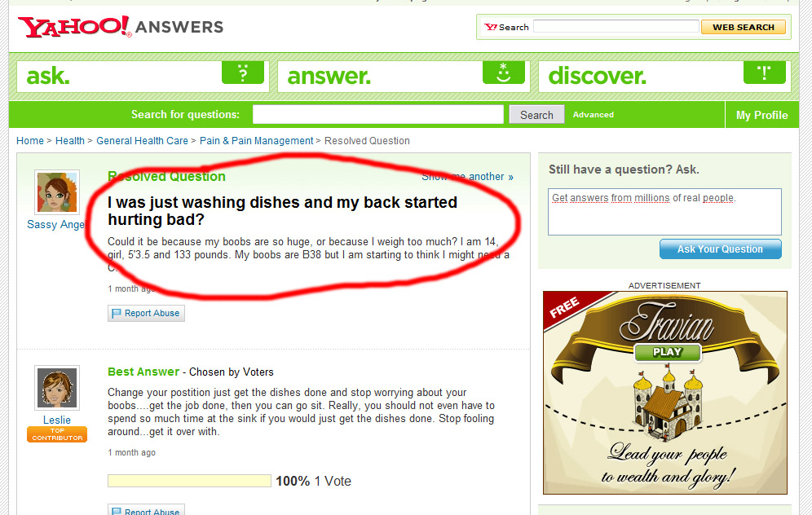Click the flag Report Abuse under question

(146, 313)
